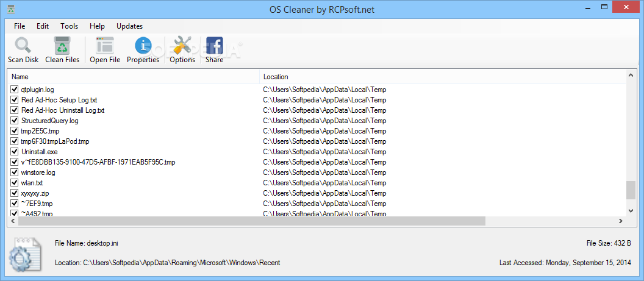Viewport: 644px width, 281px height.
Task: Click the Scan Disk magnifier icon
Action: point(23,45)
